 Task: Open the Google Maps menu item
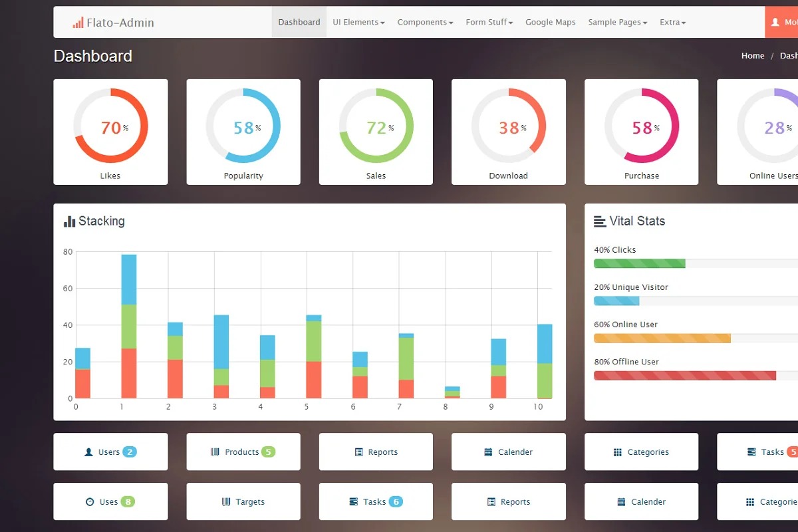point(550,23)
